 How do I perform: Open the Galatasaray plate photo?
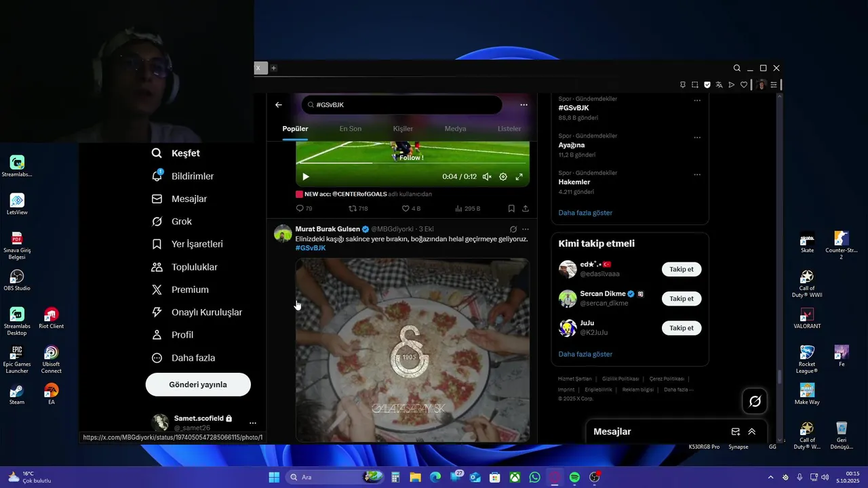[x=412, y=350]
